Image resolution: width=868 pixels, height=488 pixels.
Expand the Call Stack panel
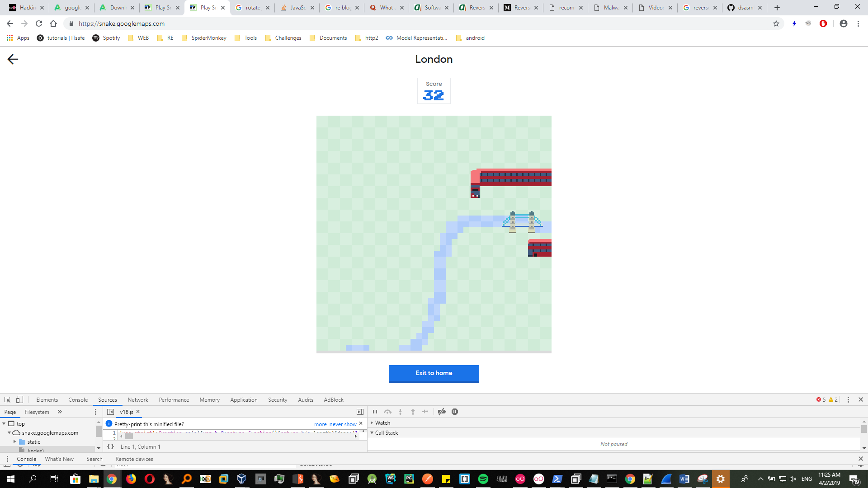[x=372, y=432]
